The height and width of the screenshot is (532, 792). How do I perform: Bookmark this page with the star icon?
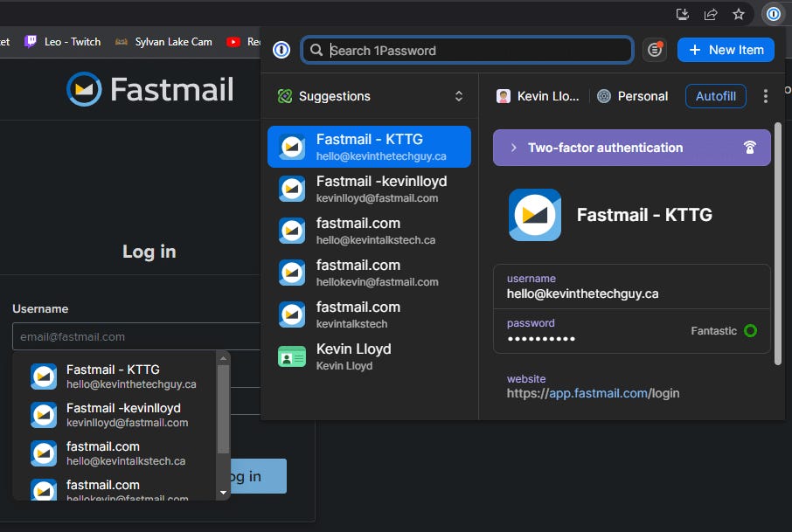click(739, 14)
